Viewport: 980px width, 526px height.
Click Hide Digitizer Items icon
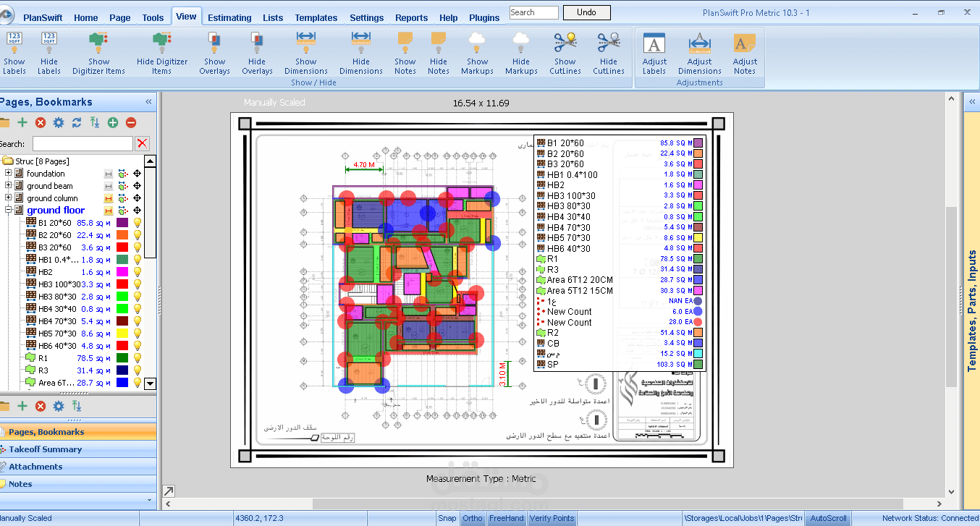tap(161, 41)
